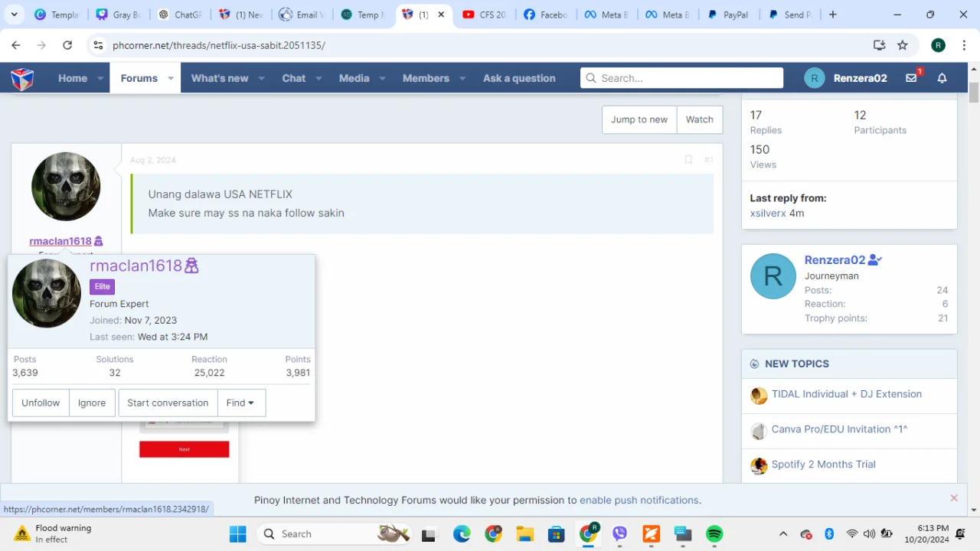Open Canva Pro/EDU Invitation topic
This screenshot has width=980, height=551.
tap(840, 429)
